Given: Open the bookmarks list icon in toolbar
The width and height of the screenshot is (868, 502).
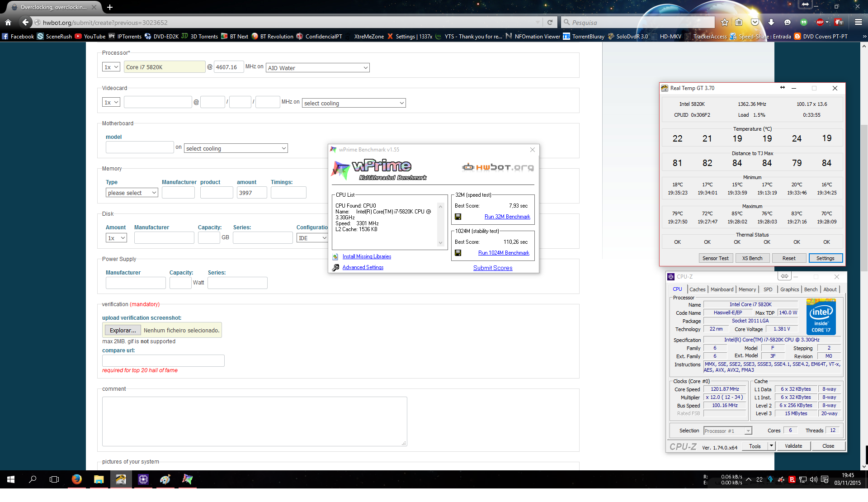Looking at the screenshot, I should click(x=739, y=22).
